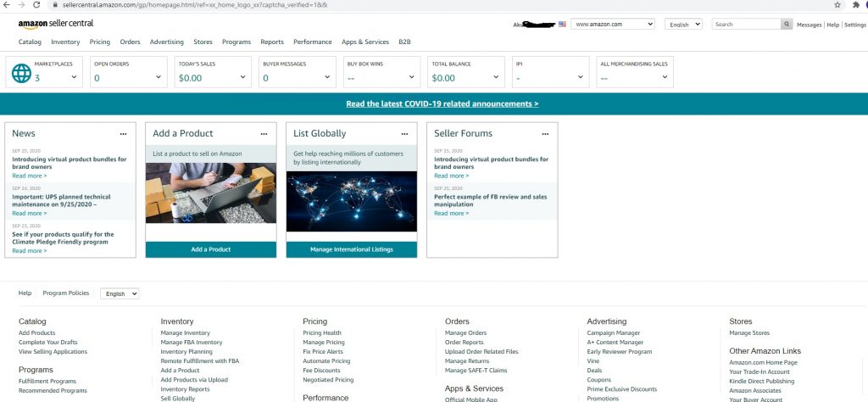
Task: Open Automate Pricing footer link
Action: pyautogui.click(x=326, y=361)
